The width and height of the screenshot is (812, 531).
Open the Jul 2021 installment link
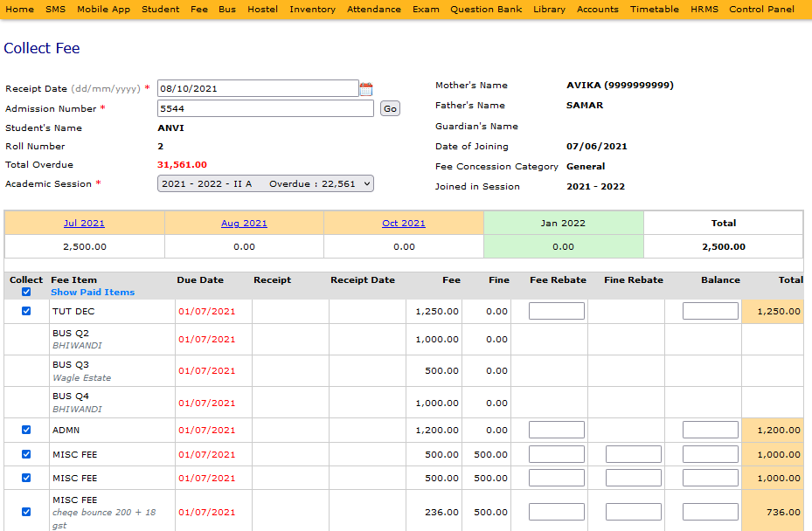[x=84, y=224]
